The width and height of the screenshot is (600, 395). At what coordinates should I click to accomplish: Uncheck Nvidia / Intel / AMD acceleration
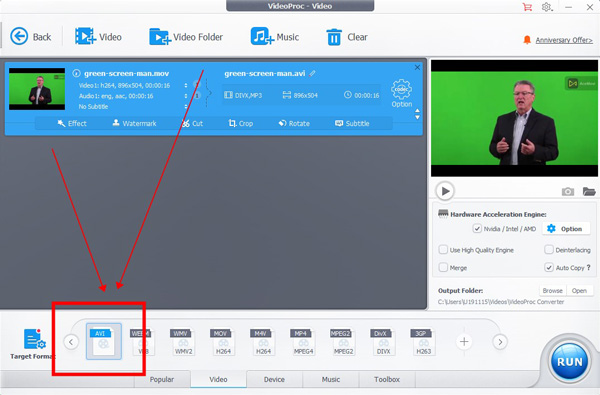pyautogui.click(x=477, y=229)
